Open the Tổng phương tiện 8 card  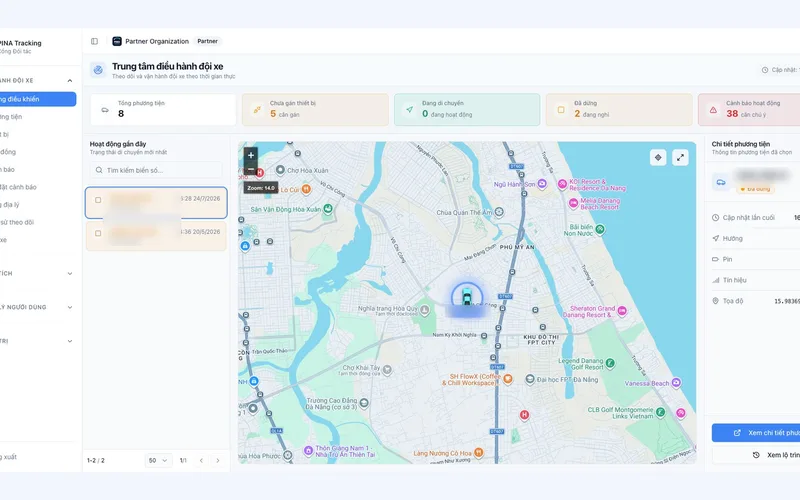163,110
